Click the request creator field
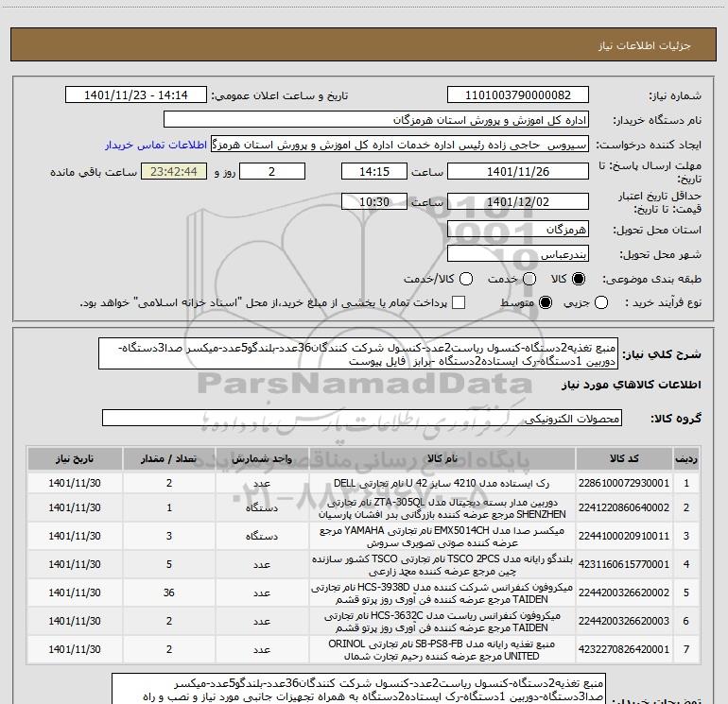This screenshot has width=728, height=704. pyautogui.click(x=400, y=145)
